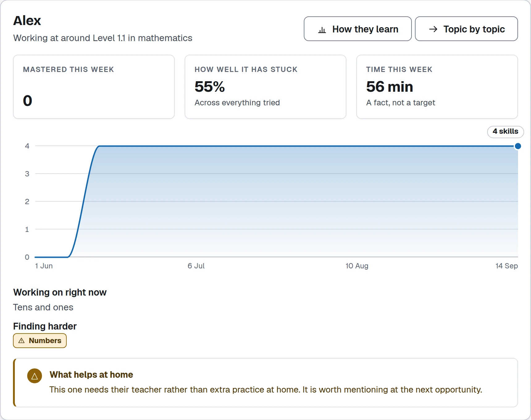Click 'Across everything tried' caption
Image resolution: width=531 pixels, height=420 pixels.
pos(237,103)
